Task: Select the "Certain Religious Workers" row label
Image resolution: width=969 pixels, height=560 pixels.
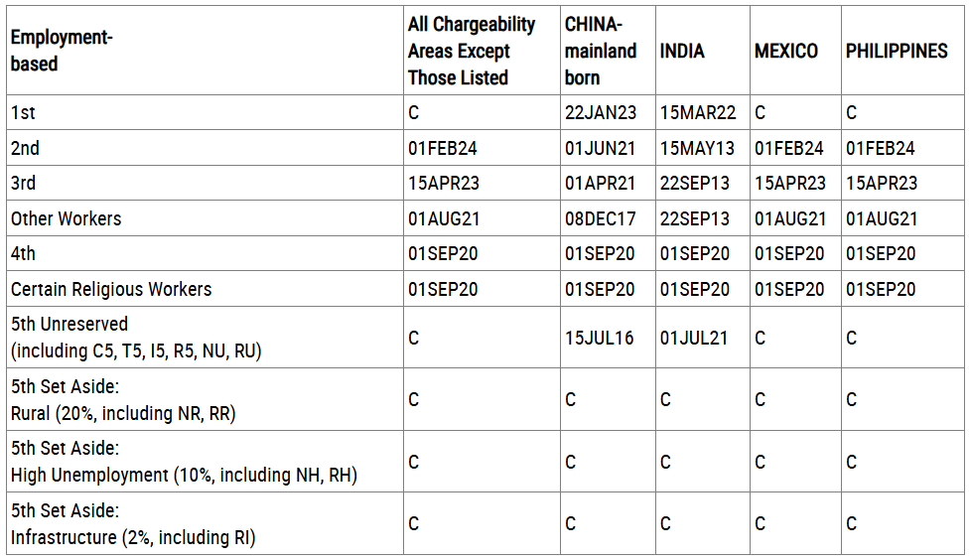Action: click(111, 290)
